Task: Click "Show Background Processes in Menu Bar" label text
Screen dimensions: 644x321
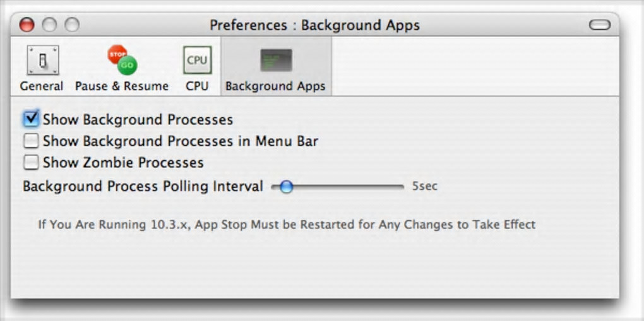Action: (180, 141)
